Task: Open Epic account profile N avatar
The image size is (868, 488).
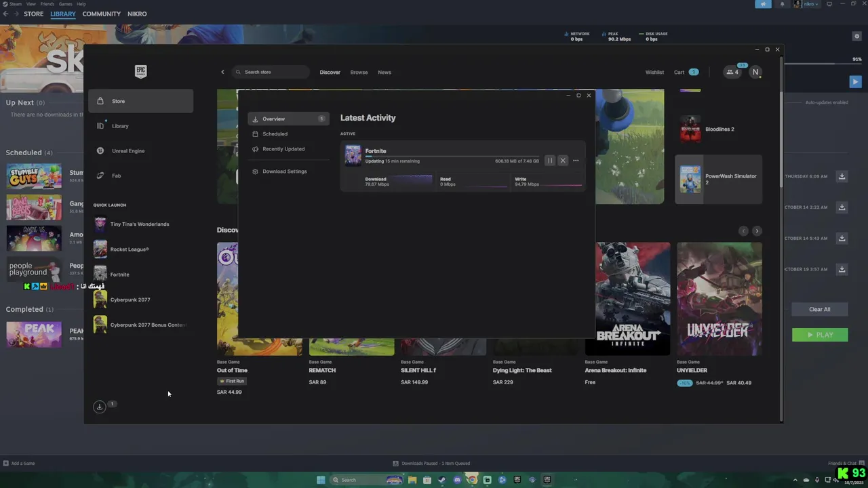Action: click(755, 72)
